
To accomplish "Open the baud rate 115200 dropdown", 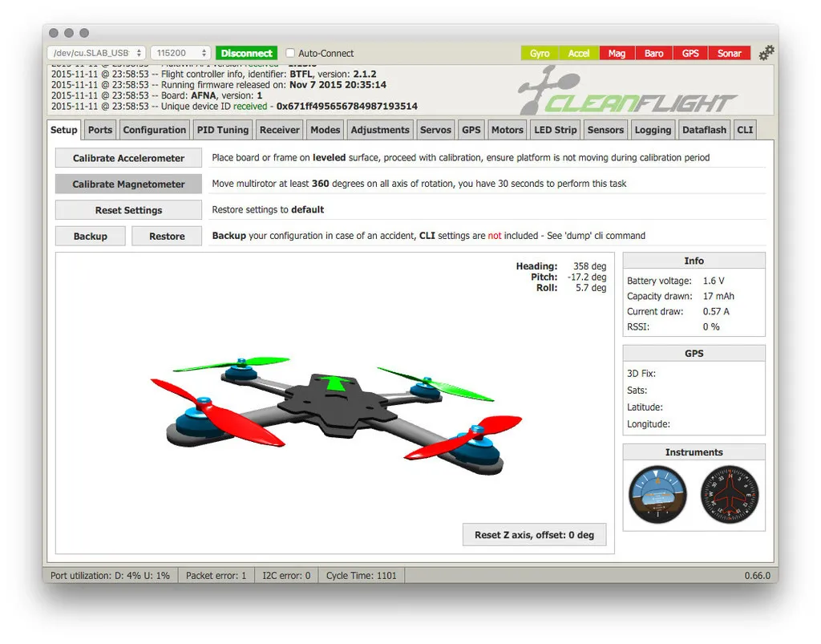I will point(180,53).
